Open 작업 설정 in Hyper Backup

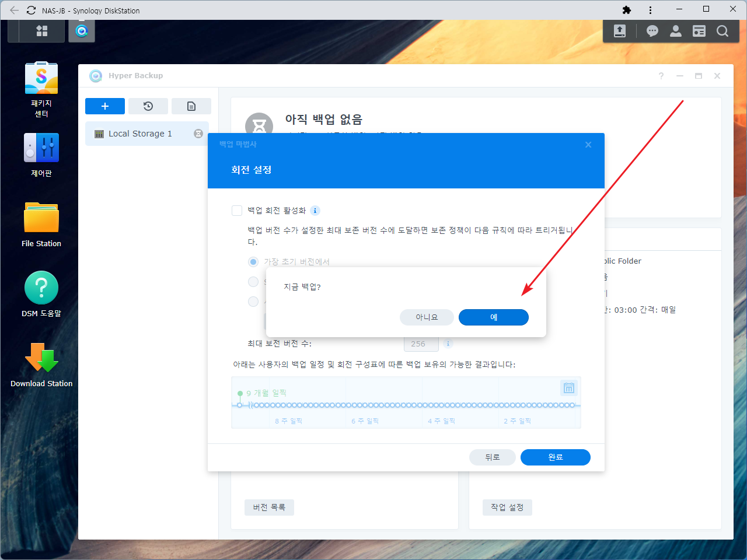point(507,508)
